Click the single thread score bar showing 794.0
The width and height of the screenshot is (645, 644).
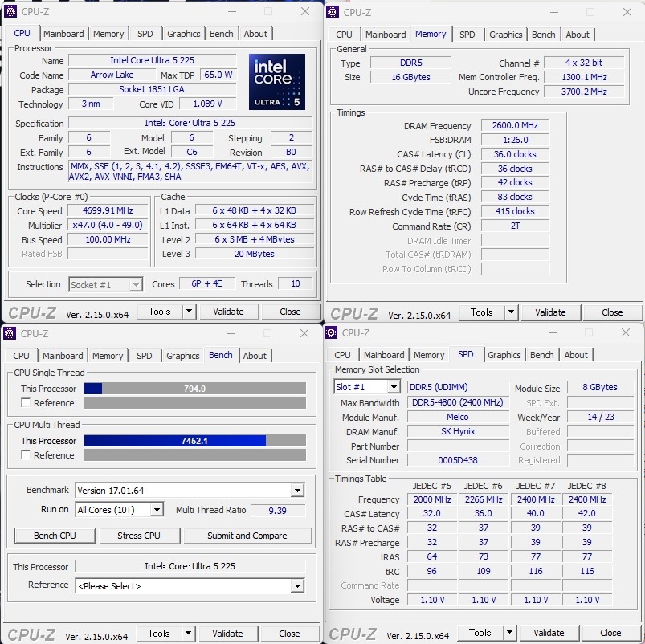point(194,388)
